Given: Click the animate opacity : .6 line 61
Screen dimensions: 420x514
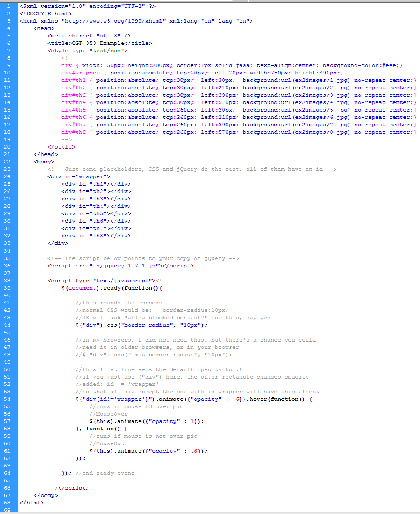Looking at the screenshot, I should [x=148, y=451].
